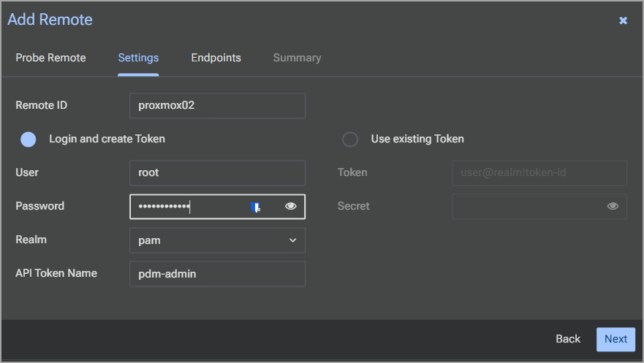Click the Remote ID label
The height and width of the screenshot is (363, 644).
tap(42, 105)
